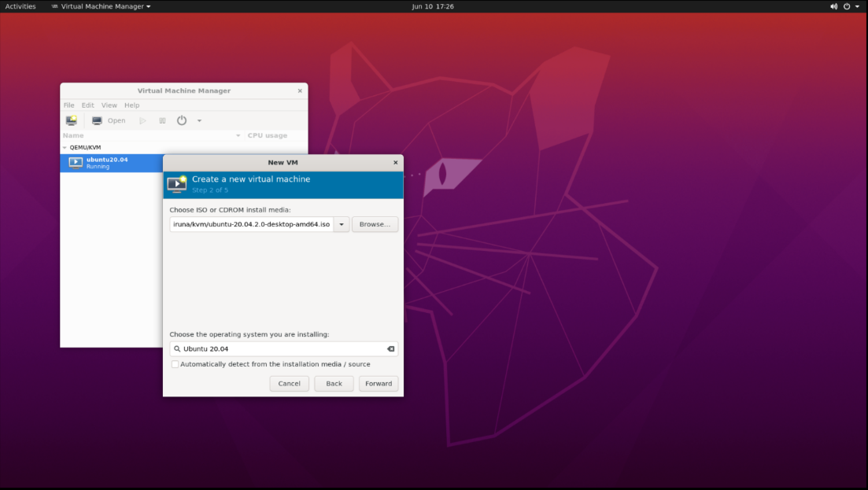Image resolution: width=868 pixels, height=490 pixels.
Task: Open the system menu dropdown arrow
Action: (857, 6)
